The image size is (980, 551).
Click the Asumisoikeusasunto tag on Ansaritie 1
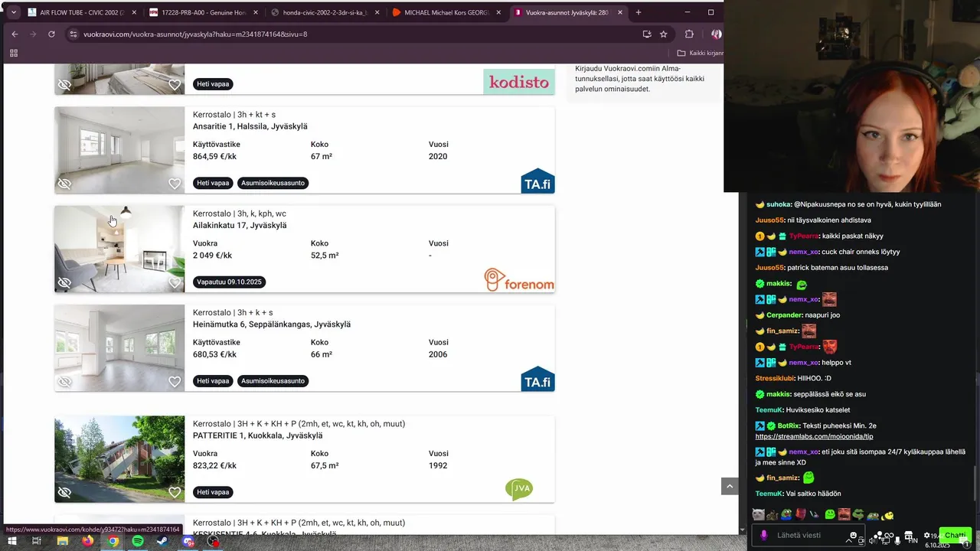click(273, 183)
